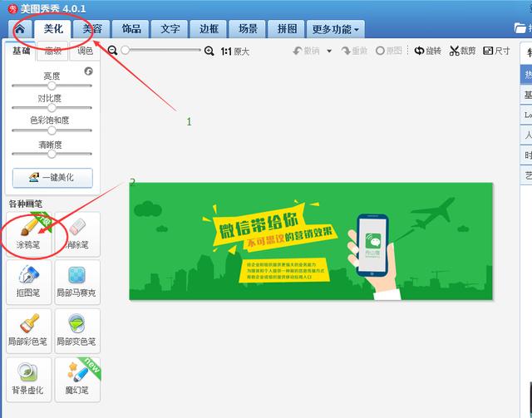
Task: Switch to the 美容 tab
Action: pyautogui.click(x=92, y=29)
